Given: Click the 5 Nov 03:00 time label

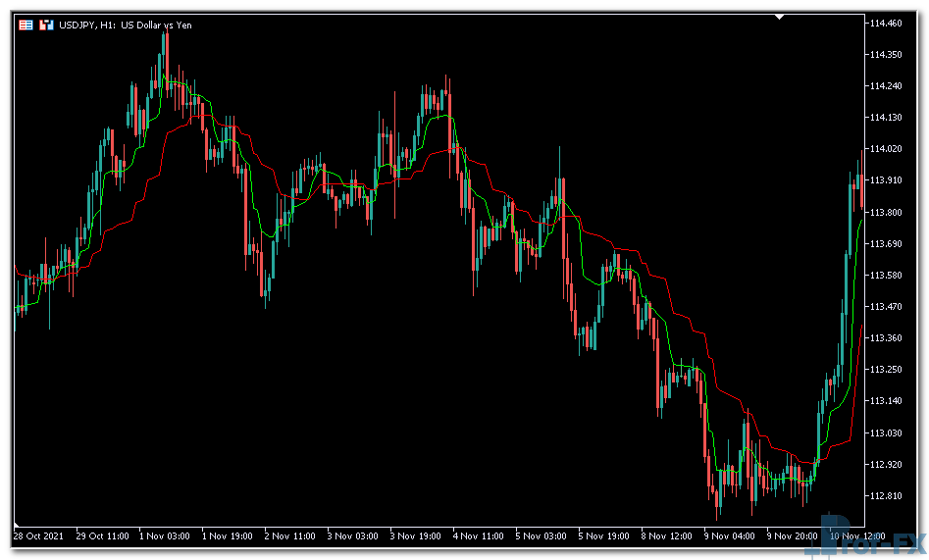Looking at the screenshot, I should click(542, 535).
